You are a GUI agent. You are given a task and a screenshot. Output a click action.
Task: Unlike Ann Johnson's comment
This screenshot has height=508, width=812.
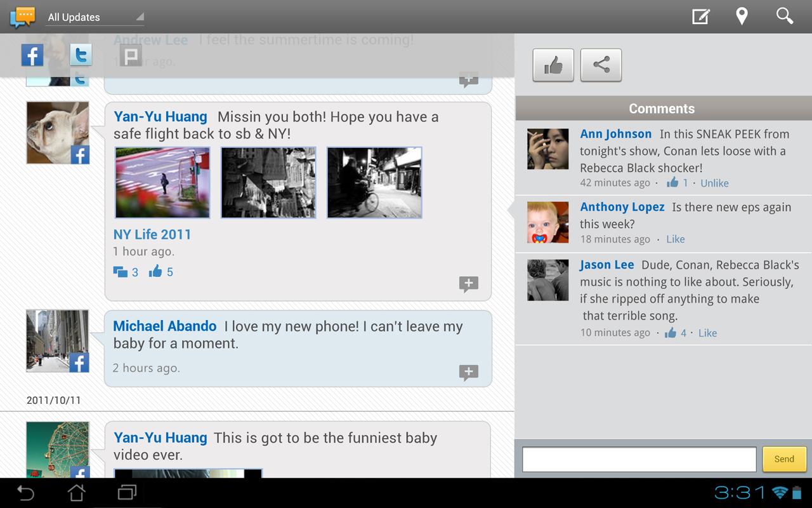tap(714, 183)
